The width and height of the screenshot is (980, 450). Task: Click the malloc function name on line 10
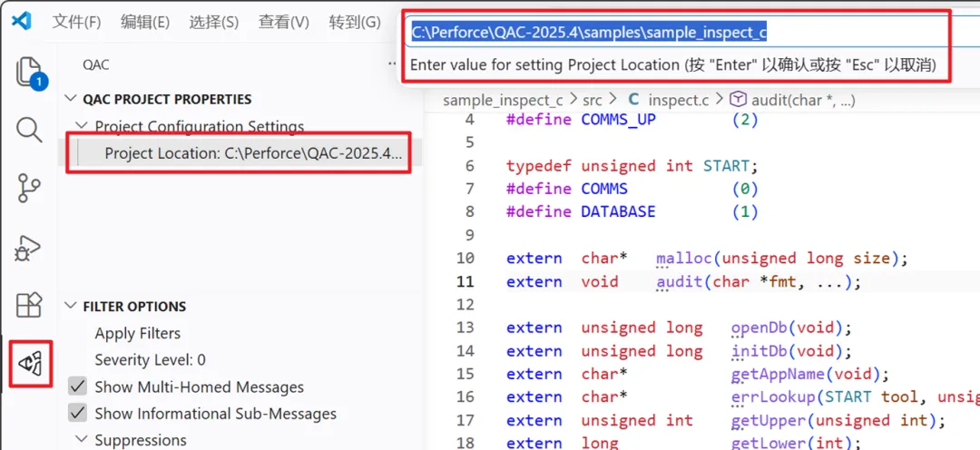(x=684, y=259)
